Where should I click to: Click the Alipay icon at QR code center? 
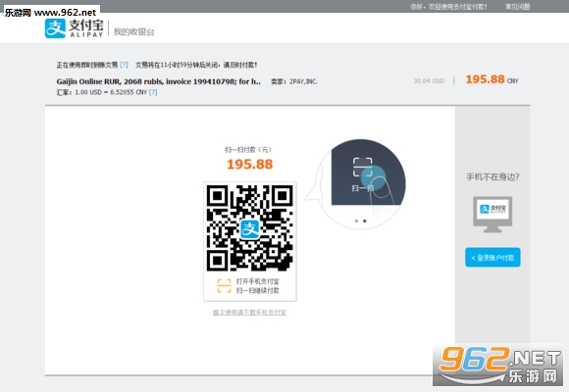[x=249, y=229]
